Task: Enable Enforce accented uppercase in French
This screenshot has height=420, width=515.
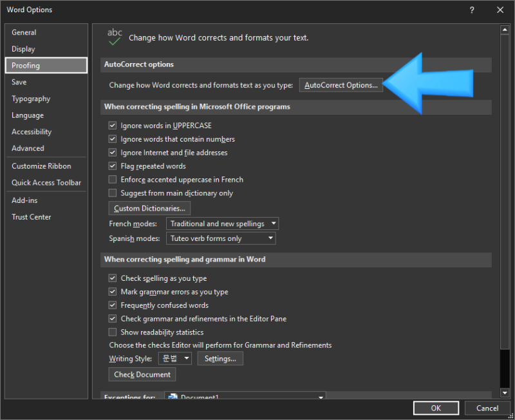Action: click(x=113, y=180)
